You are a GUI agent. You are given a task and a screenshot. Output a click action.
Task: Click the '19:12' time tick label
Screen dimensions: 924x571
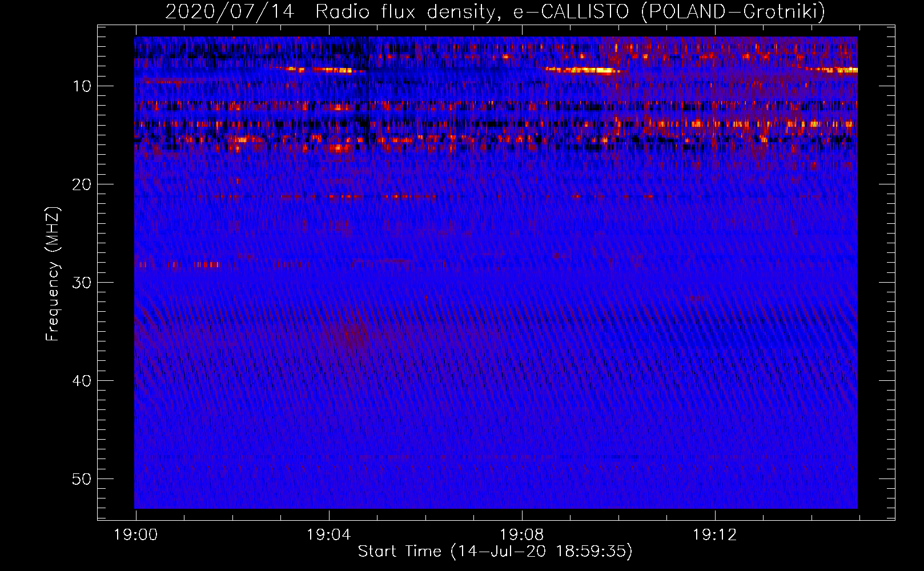(714, 535)
